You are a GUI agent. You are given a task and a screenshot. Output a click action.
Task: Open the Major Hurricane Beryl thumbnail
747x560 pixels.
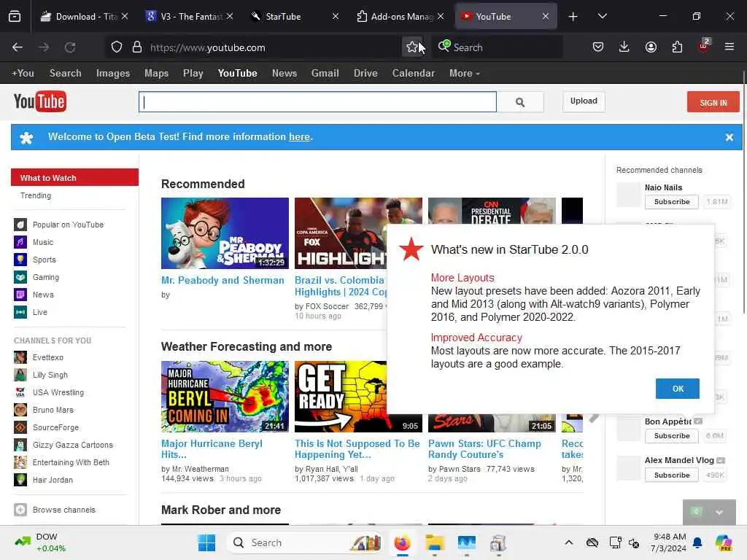tap(225, 397)
